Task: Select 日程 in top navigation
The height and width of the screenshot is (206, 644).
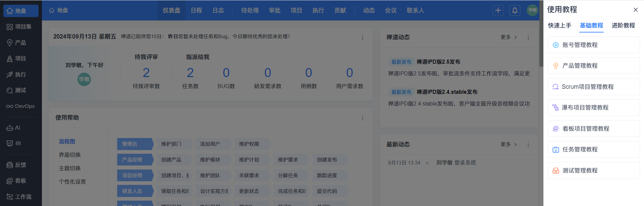Action: coord(196,10)
